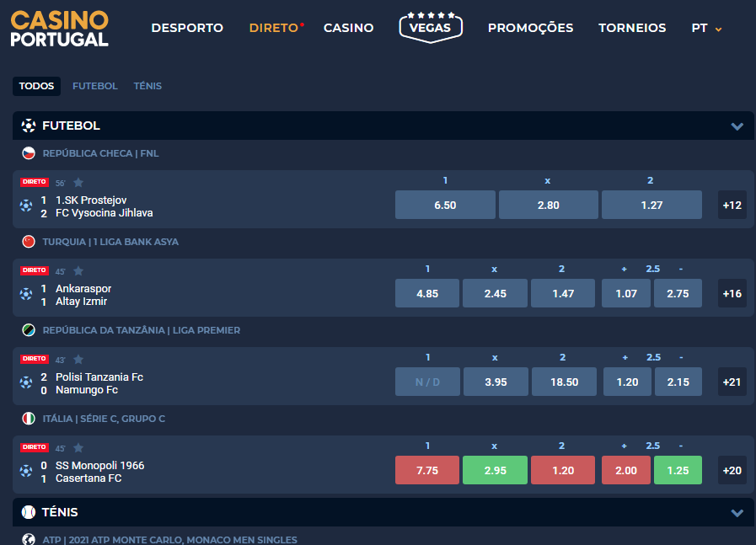The image size is (756, 545).
Task: Bet 4.85 on Ankaraspor win
Action: click(427, 293)
